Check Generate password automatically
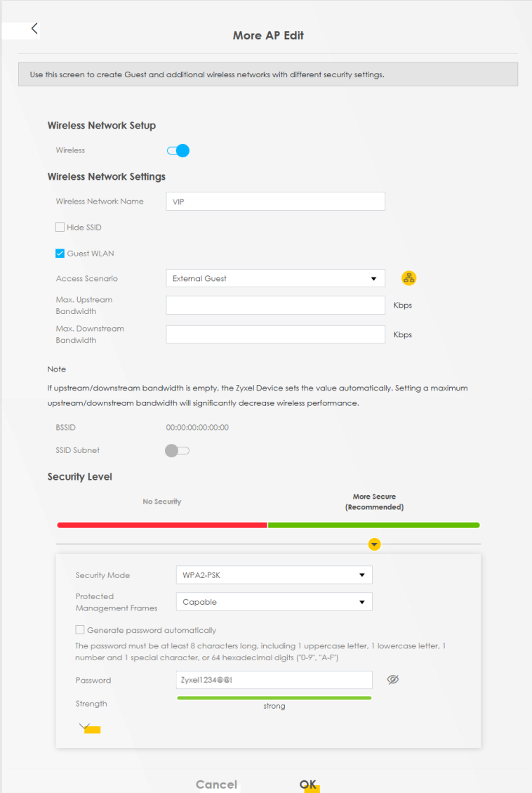Viewport: 532px width, 793px height. tap(80, 630)
